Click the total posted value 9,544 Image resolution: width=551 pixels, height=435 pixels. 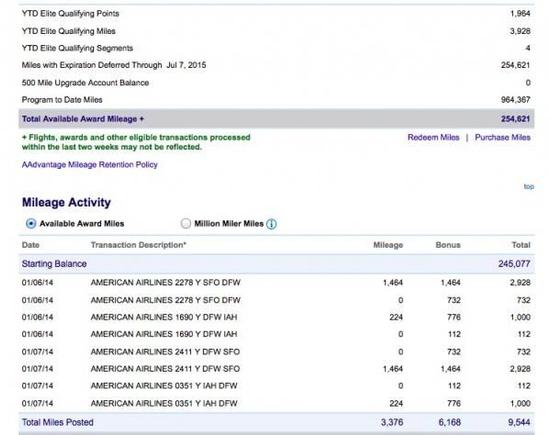click(x=519, y=422)
